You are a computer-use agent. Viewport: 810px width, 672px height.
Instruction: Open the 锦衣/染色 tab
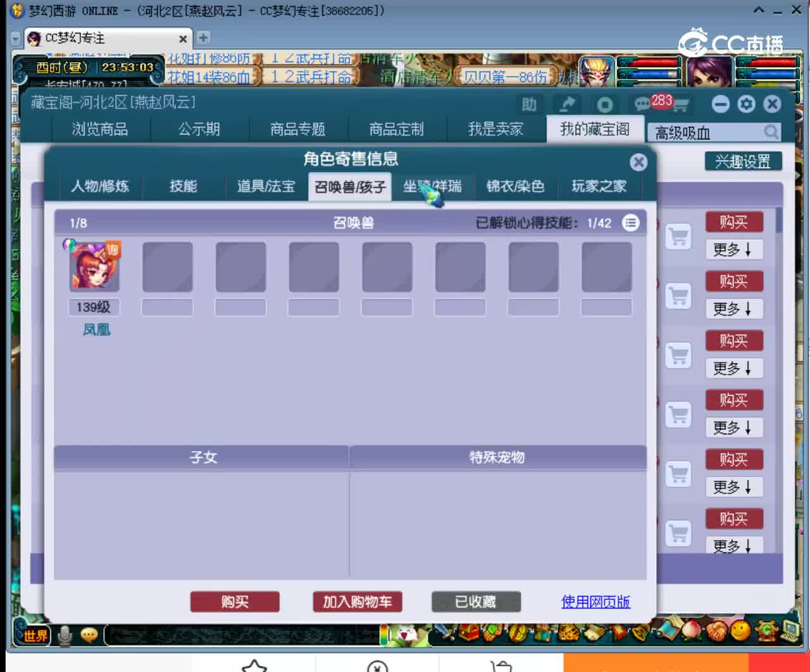pos(516,187)
